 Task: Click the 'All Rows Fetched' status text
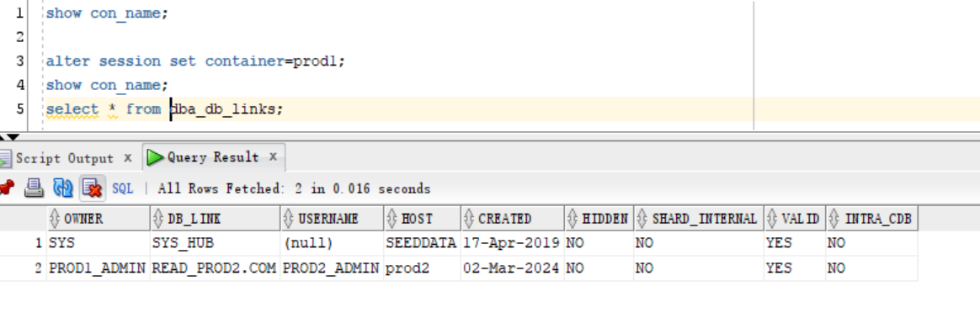click(294, 188)
